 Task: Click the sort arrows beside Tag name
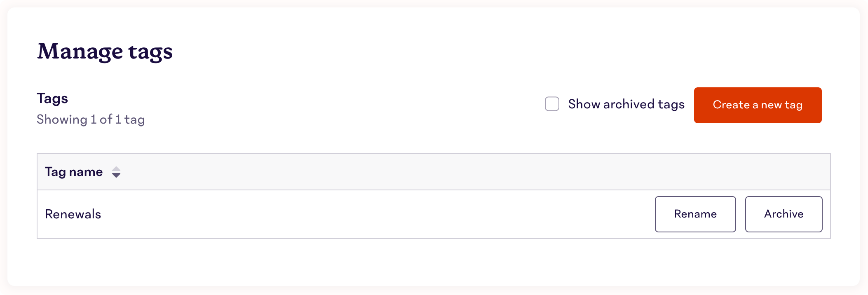(x=116, y=172)
